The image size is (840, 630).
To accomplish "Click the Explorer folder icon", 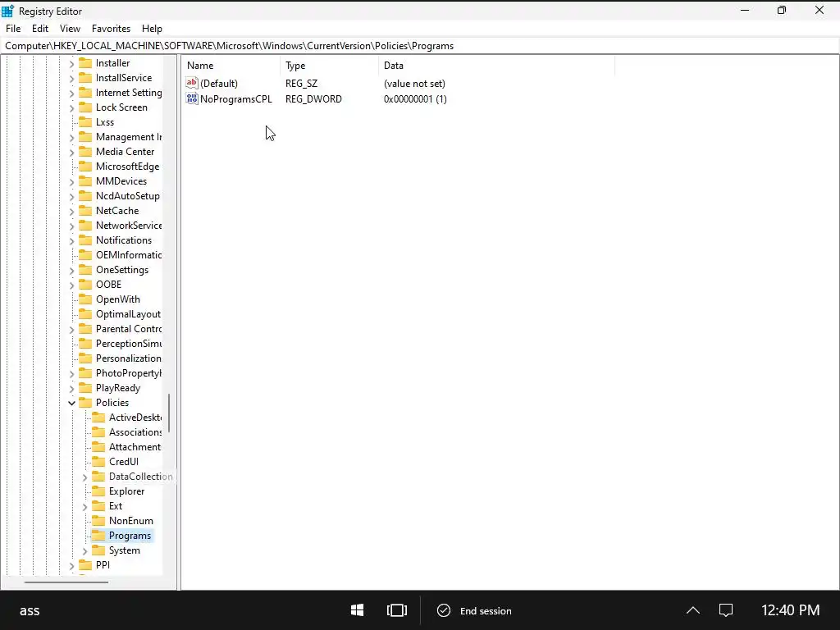I will [x=98, y=491].
